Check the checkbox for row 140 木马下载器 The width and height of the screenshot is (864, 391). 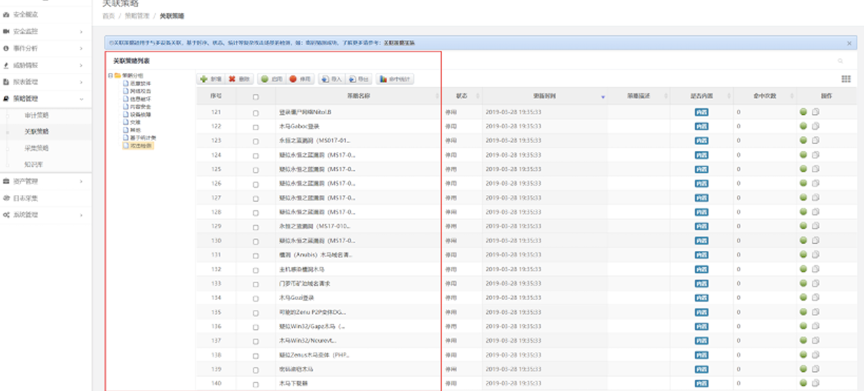point(256,384)
